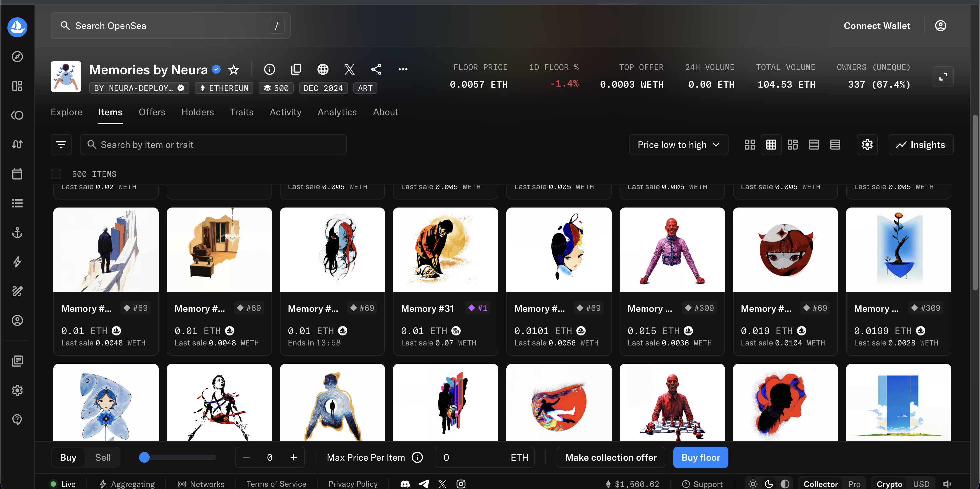This screenshot has height=489, width=980.
Task: Open the Holders tab
Action: tap(197, 112)
